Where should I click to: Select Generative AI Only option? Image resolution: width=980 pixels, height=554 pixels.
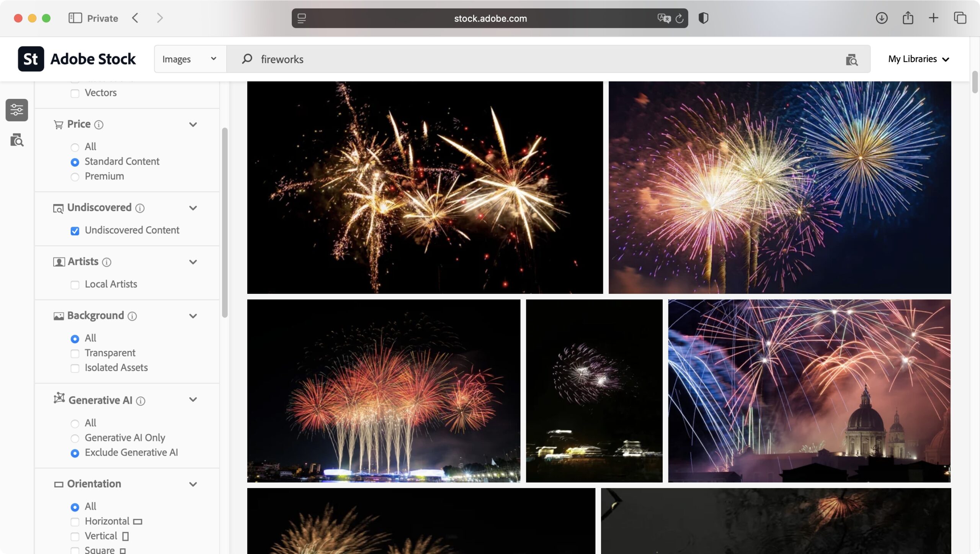click(75, 438)
